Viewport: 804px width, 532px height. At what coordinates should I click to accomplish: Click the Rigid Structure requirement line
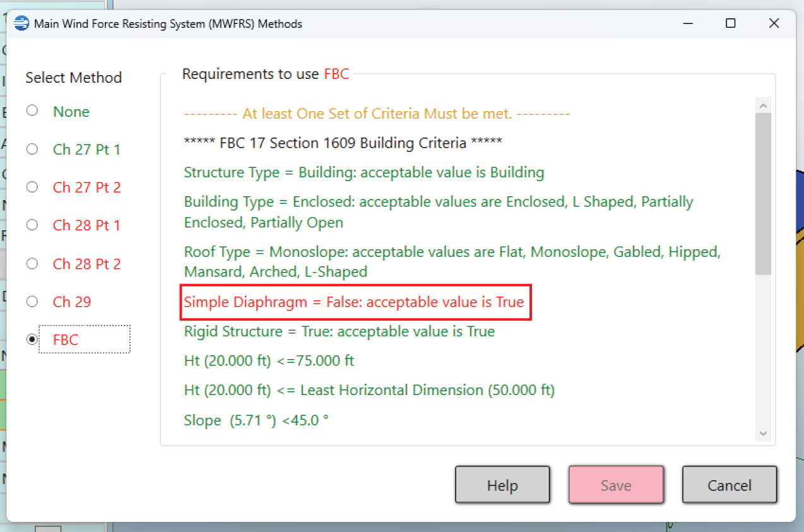pyautogui.click(x=339, y=331)
